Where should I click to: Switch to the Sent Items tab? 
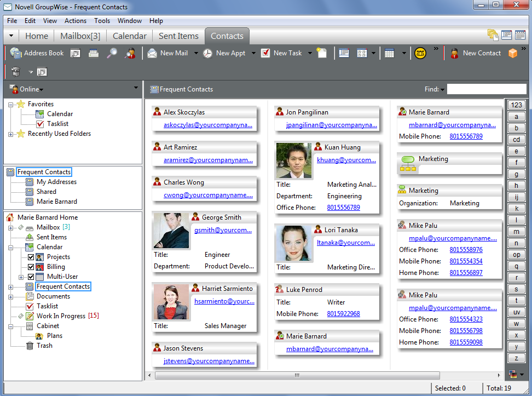[x=178, y=36]
